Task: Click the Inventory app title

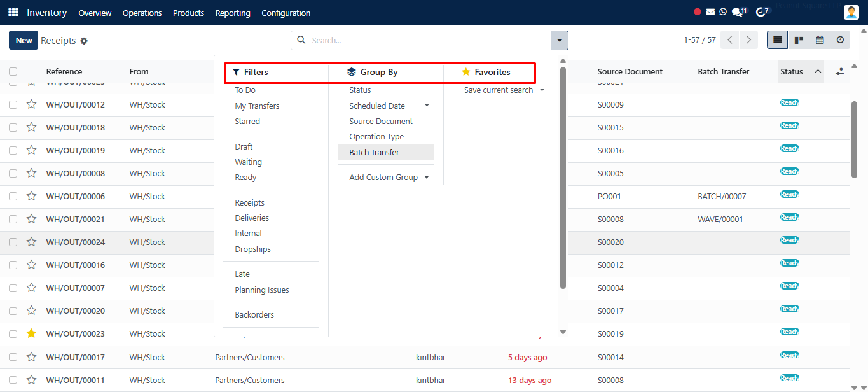Action: coord(47,13)
